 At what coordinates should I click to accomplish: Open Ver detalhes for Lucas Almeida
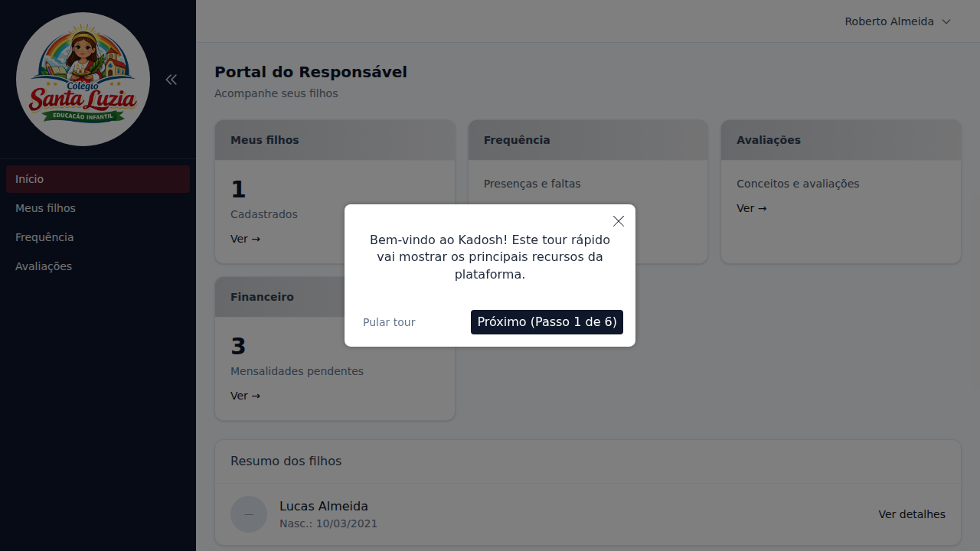tap(911, 514)
